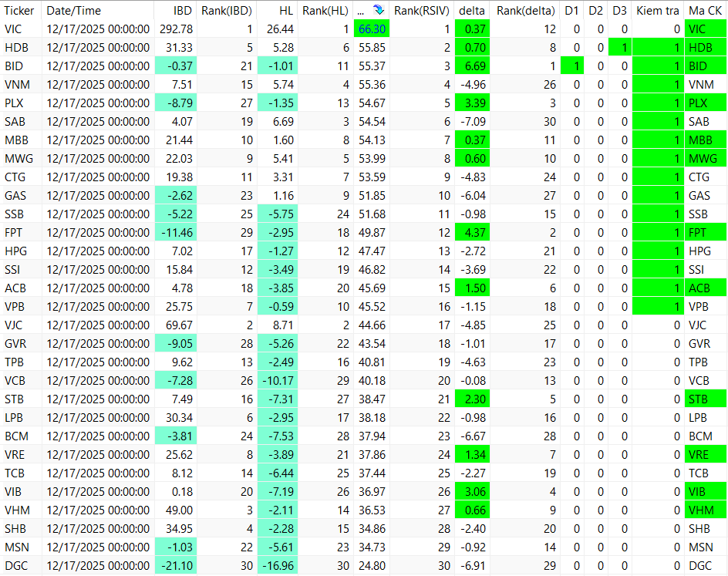
Task: Click the Rank(delta) column header
Action: (526, 10)
